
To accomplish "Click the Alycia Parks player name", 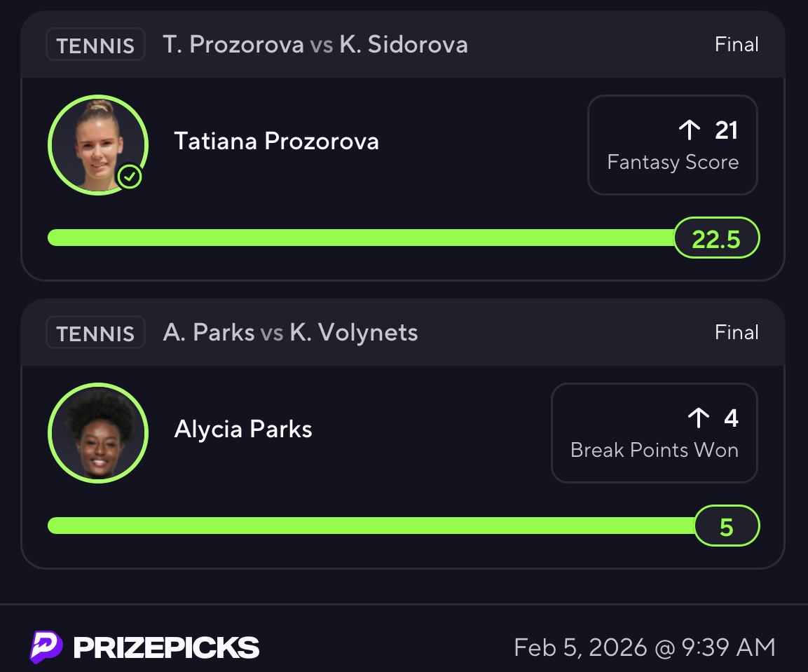I will [x=243, y=429].
